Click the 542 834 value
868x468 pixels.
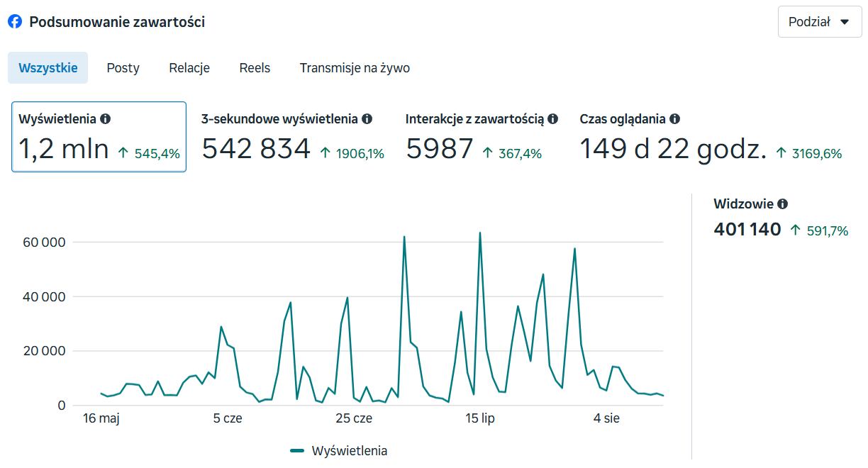tap(257, 149)
